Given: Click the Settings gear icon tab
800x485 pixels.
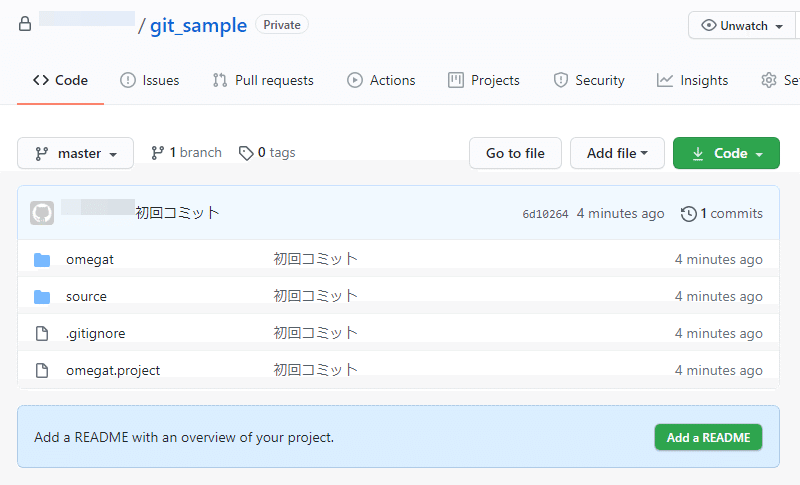Looking at the screenshot, I should coord(769,80).
